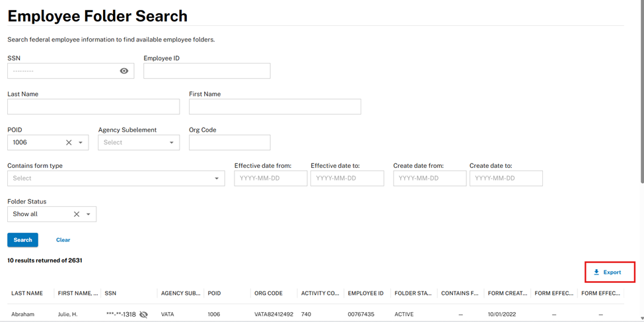Open Contains form type dropdown
This screenshot has height=322, width=644.
click(217, 178)
